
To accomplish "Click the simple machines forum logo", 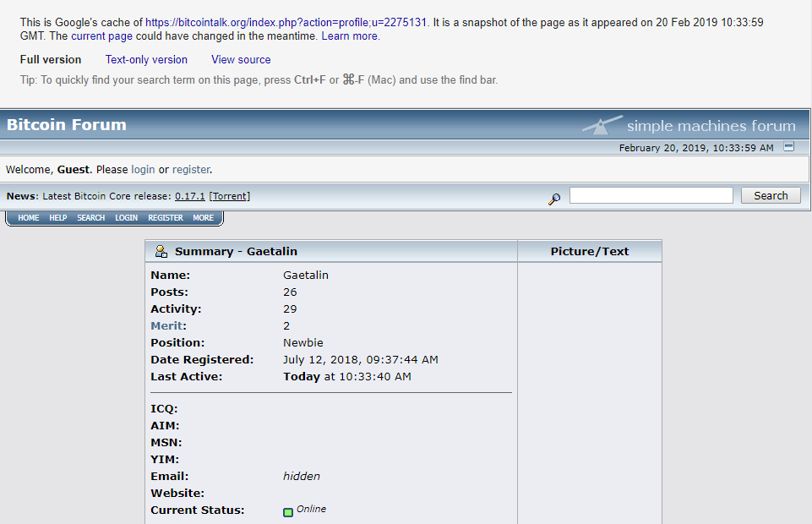I will pos(689,125).
